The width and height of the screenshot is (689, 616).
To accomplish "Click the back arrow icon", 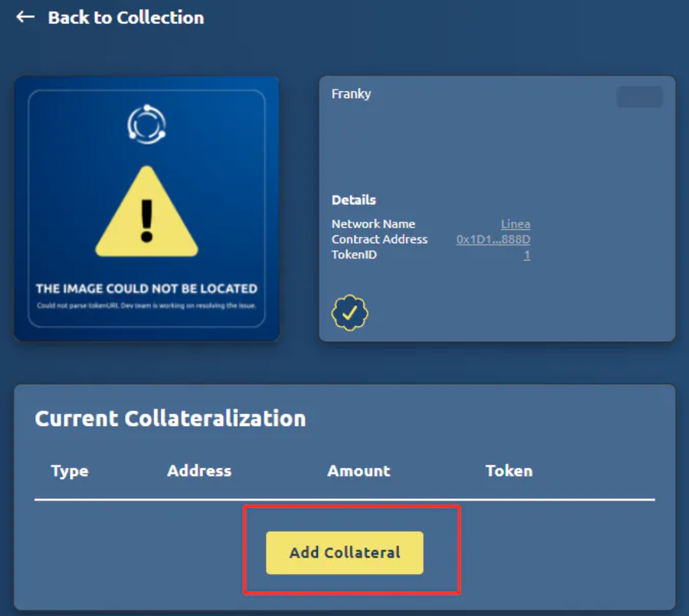I will click(25, 17).
